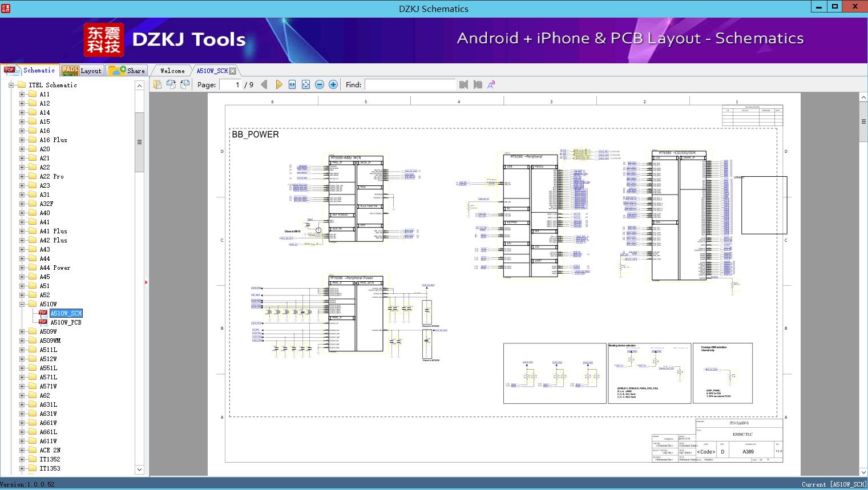Click the red DZKJ logo in the banner
This screenshot has height=490, width=868.
pos(103,39)
